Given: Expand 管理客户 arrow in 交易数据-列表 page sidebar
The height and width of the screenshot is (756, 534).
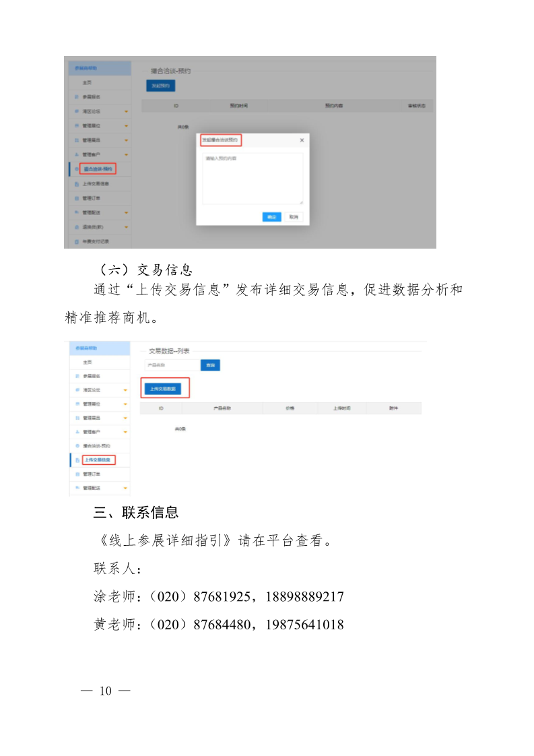Looking at the screenshot, I should click(125, 433).
